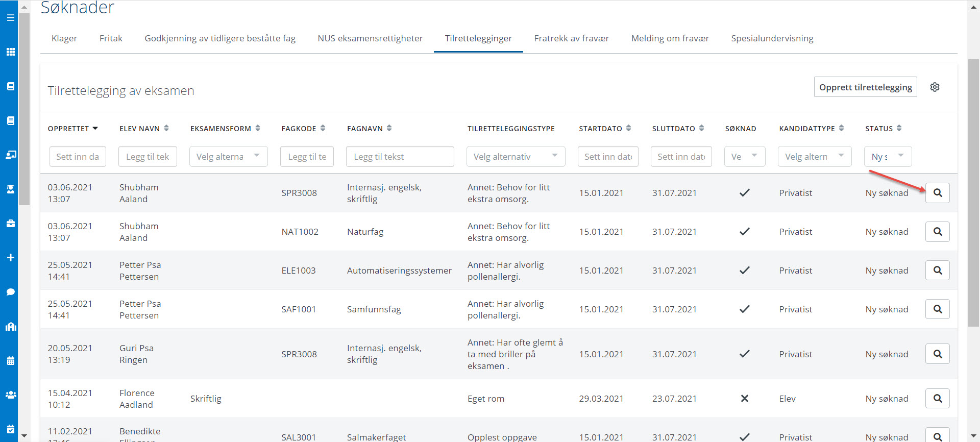This screenshot has height=442, width=980.
Task: Open the briefcase icon in sidebar
Action: pyautogui.click(x=10, y=224)
